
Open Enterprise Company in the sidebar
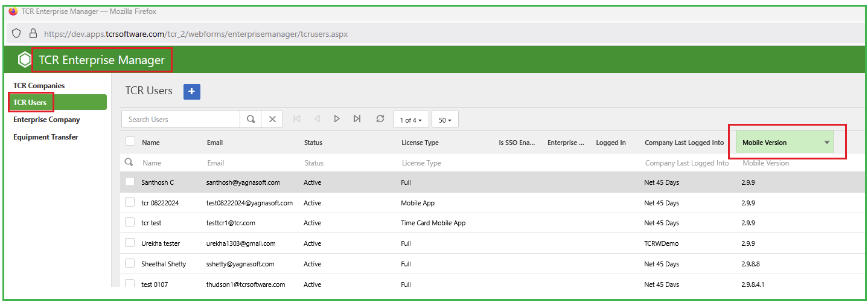pyautogui.click(x=46, y=120)
